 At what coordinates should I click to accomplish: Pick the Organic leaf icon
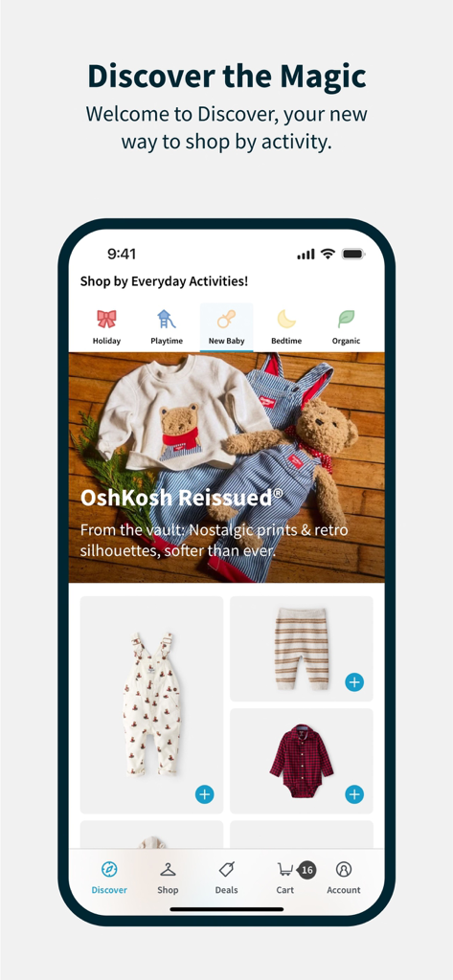coord(346,320)
